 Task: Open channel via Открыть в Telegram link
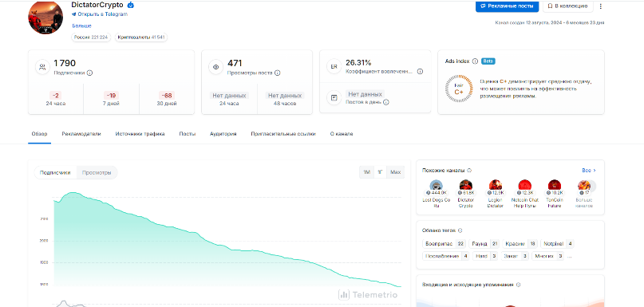coord(100,14)
